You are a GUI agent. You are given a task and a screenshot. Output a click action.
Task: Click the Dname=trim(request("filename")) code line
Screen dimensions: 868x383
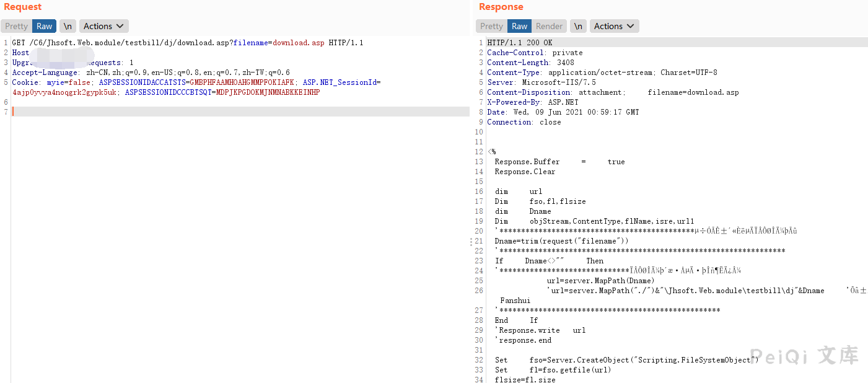pos(561,241)
